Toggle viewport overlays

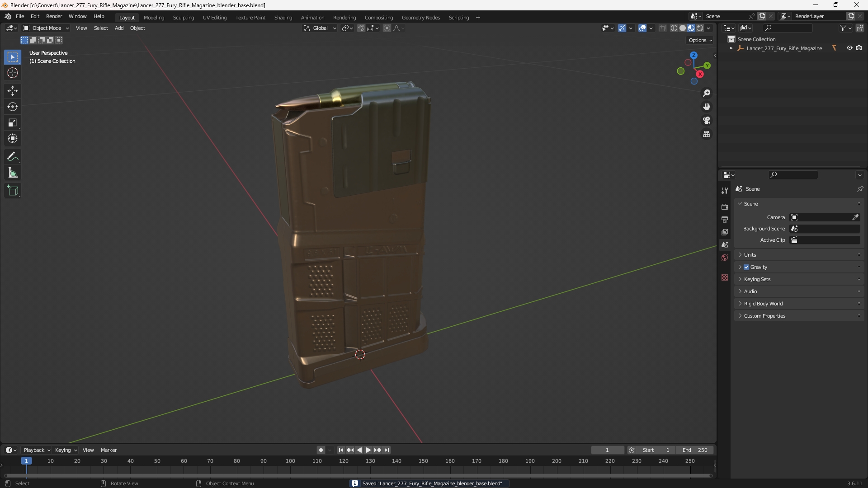click(642, 28)
